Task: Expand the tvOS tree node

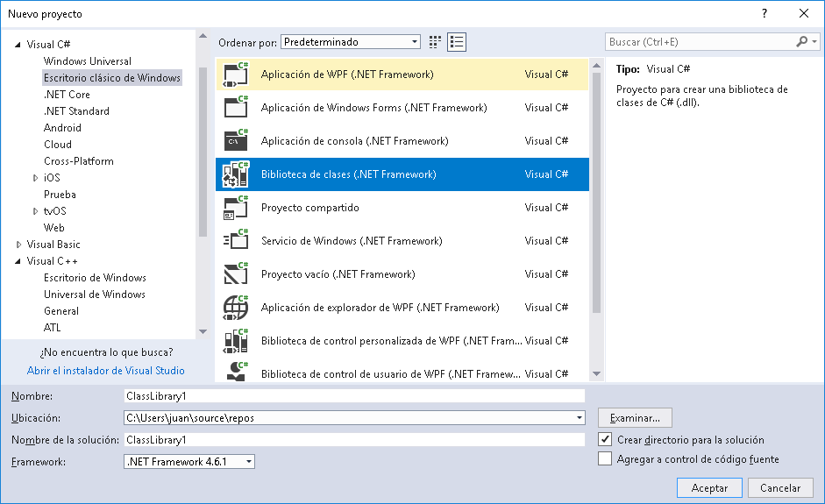Action: pyautogui.click(x=35, y=211)
